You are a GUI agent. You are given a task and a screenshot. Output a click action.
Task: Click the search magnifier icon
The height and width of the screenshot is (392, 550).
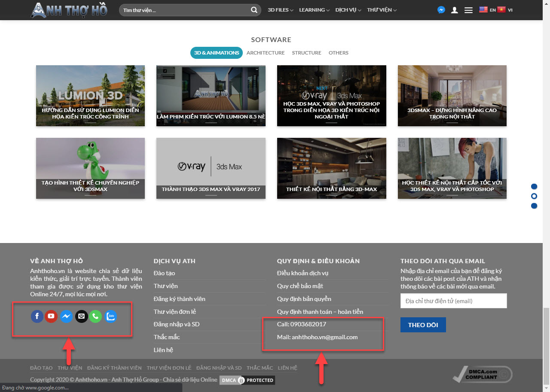tap(254, 10)
